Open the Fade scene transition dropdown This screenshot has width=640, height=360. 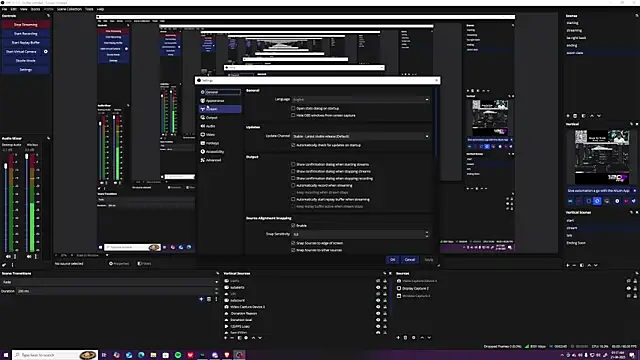110,282
